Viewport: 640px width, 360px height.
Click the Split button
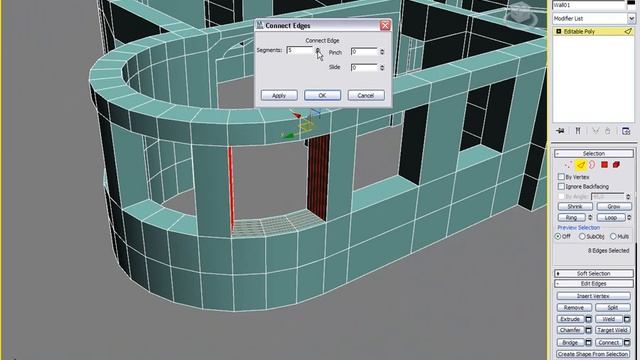click(x=613, y=307)
